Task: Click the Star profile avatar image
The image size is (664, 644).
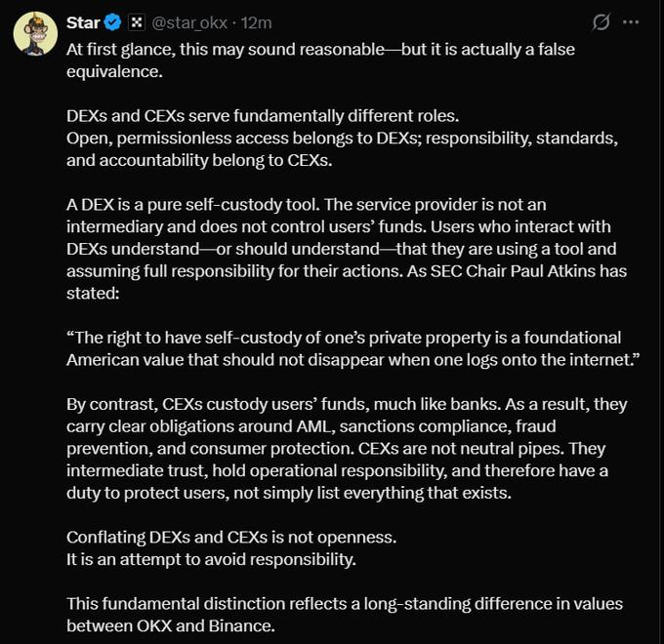Action: click(35, 34)
